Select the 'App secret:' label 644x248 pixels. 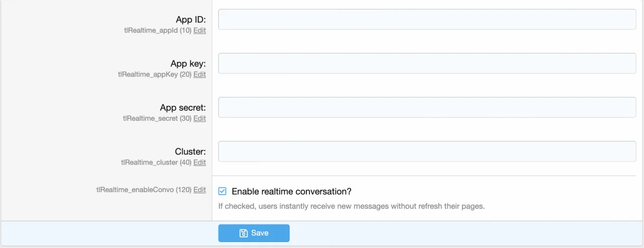point(183,108)
